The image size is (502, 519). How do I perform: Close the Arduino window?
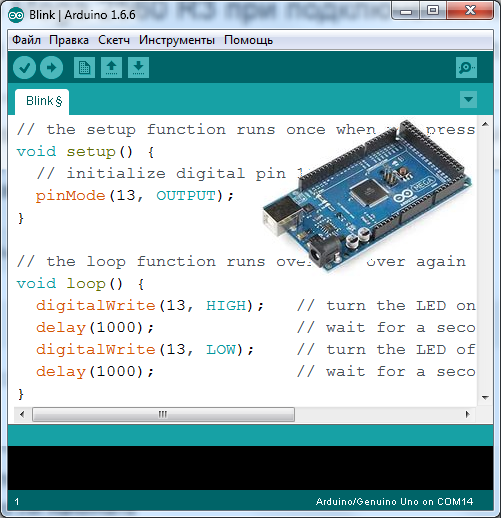click(x=470, y=11)
